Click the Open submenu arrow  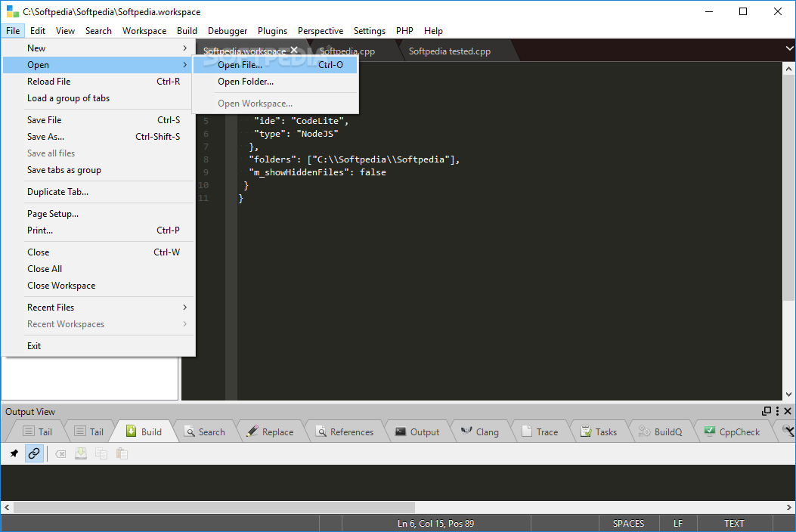(x=184, y=64)
